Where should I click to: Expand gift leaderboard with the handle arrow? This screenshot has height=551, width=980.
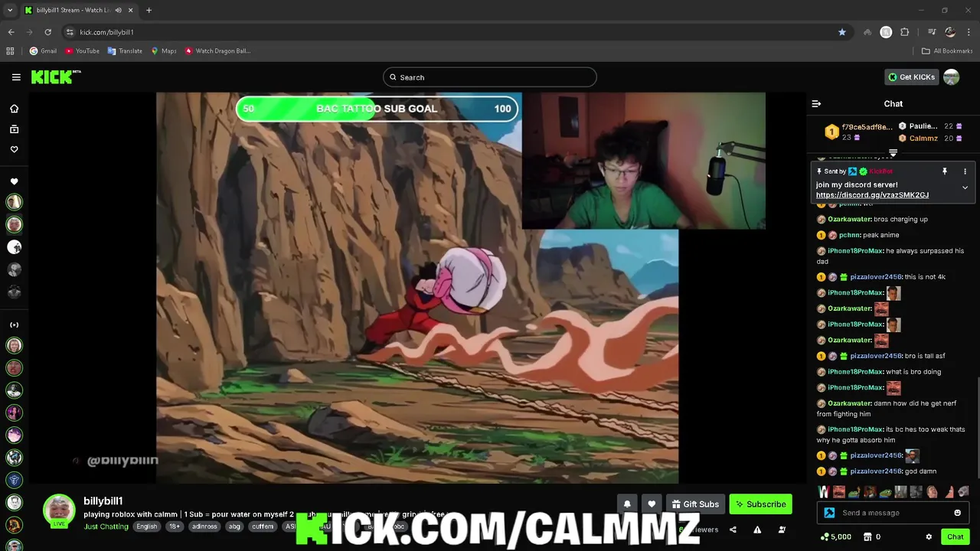click(x=893, y=153)
